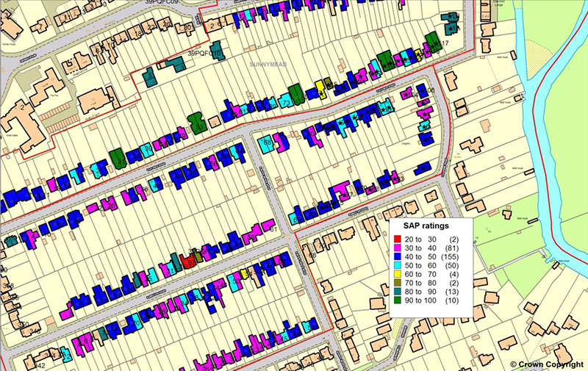
Task: Click the Crown Copyright notice
Action: tap(548, 364)
